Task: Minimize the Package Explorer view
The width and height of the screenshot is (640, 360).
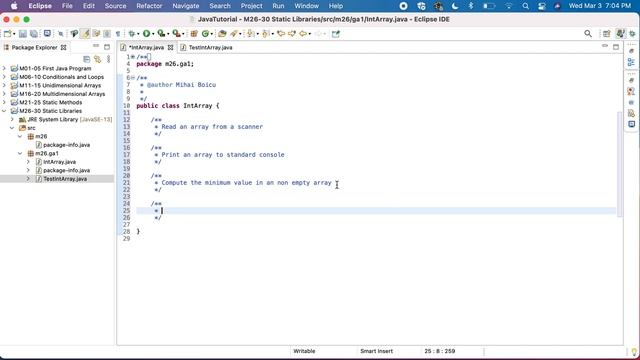Action: pos(96,47)
